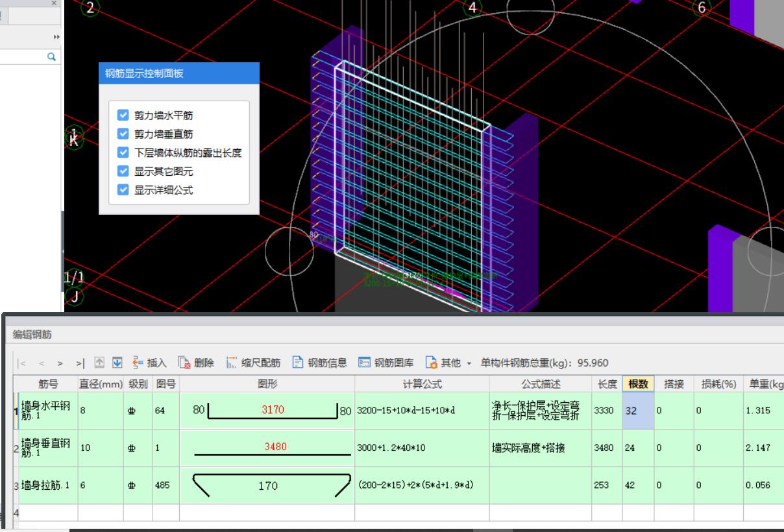The image size is (784, 532).
Task: Open 缩尺配筋 tool
Action: pos(253,363)
